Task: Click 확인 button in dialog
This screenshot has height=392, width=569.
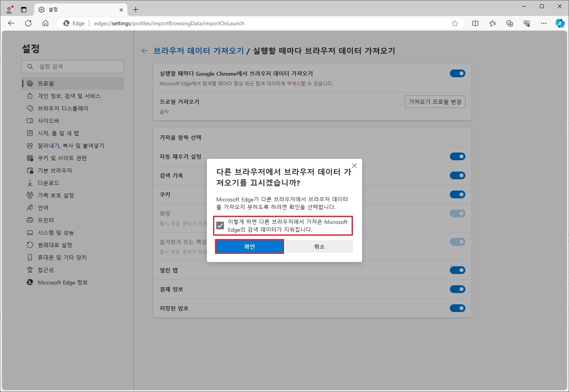Action: (x=250, y=246)
